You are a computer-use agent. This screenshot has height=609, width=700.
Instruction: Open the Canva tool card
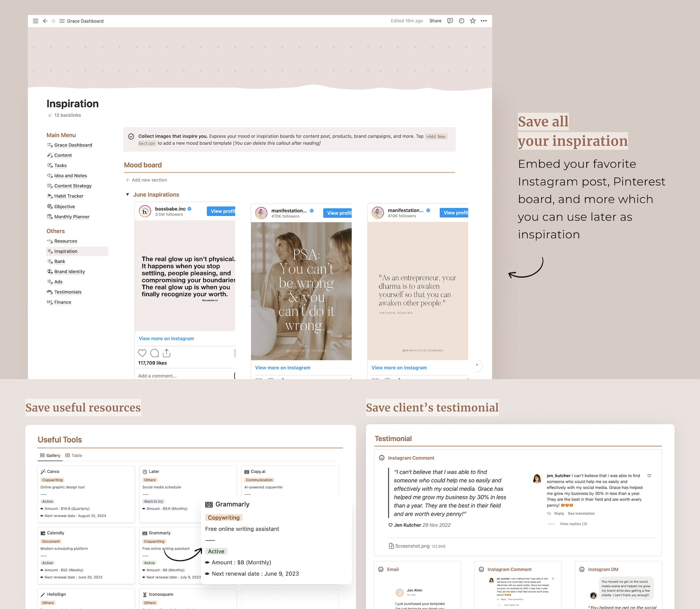tap(86, 494)
